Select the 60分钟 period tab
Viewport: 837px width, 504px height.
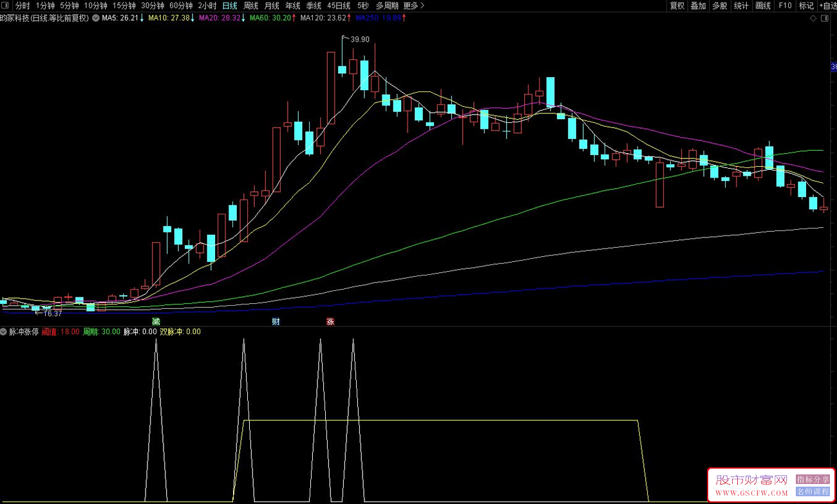point(181,6)
